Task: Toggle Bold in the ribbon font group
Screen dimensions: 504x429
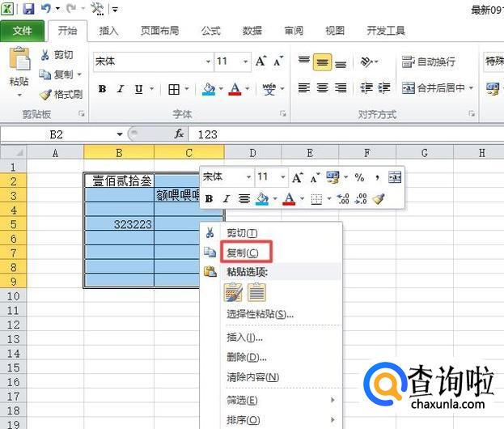Action: coord(102,89)
